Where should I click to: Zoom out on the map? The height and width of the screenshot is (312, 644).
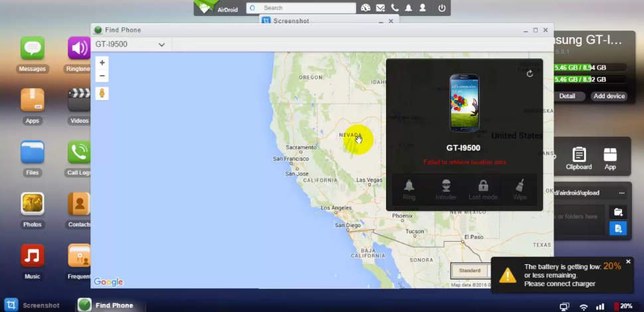tap(102, 76)
